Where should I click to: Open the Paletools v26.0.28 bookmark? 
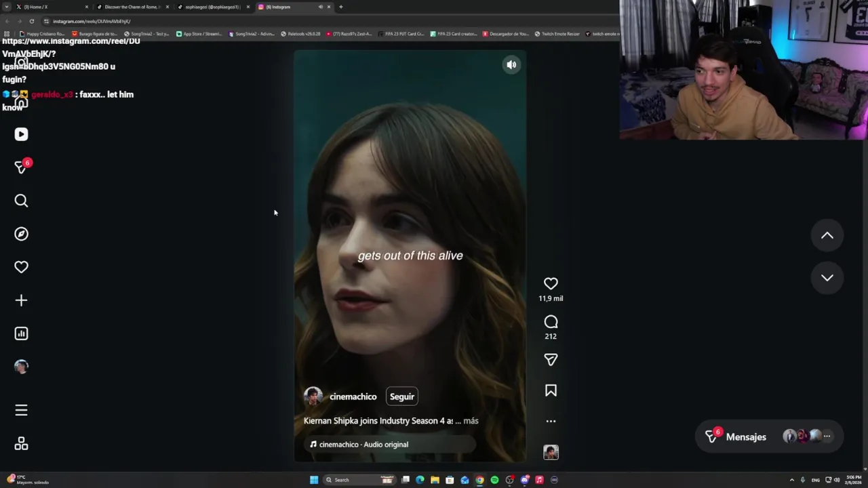click(x=300, y=34)
